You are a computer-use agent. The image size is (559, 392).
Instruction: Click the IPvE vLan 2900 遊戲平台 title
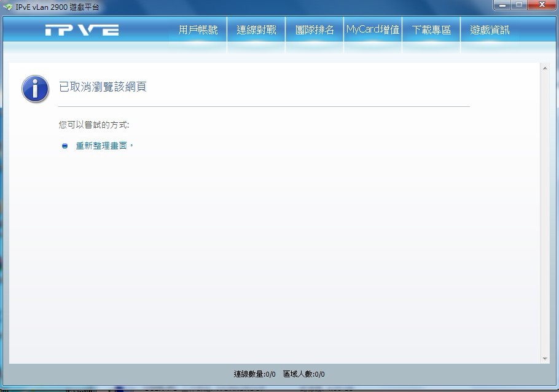[x=57, y=7]
